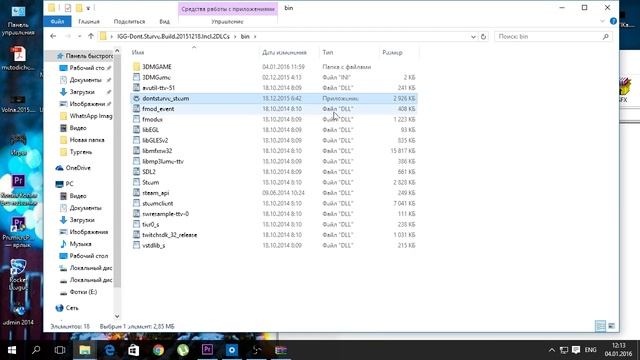Open the action center notifications icon
The height and width of the screenshot is (360, 640).
[x=576, y=350]
